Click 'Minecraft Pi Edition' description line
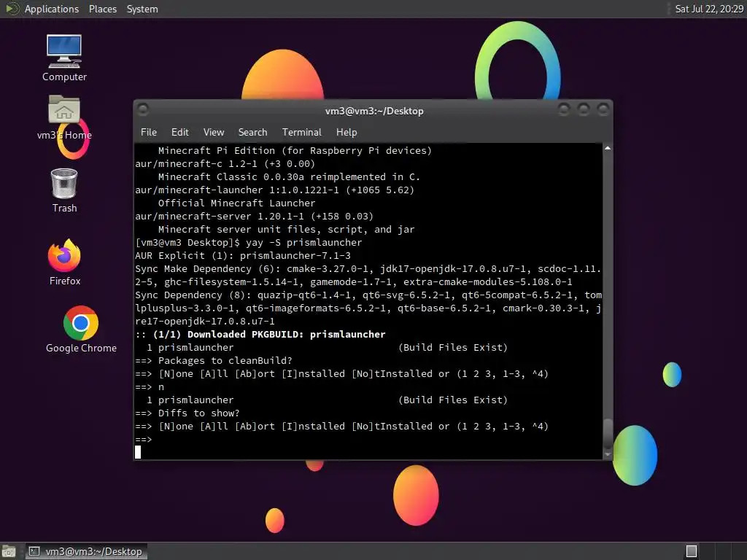This screenshot has width=747, height=560. pyautogui.click(x=295, y=150)
